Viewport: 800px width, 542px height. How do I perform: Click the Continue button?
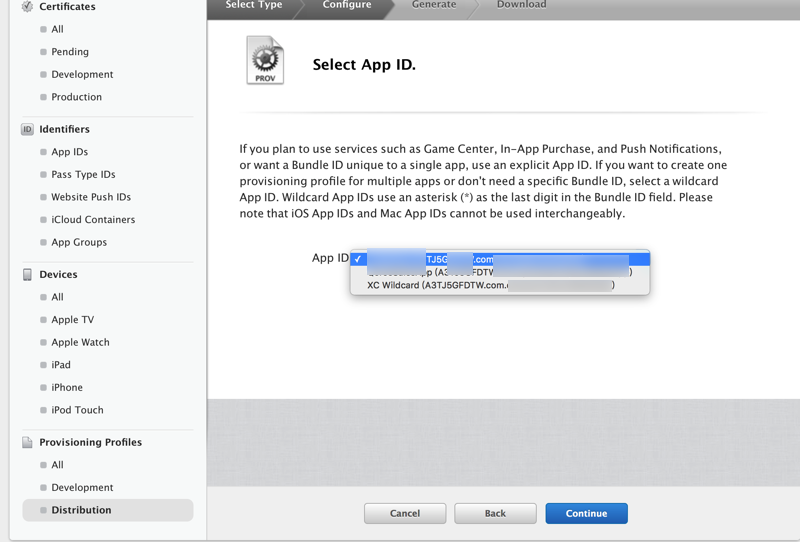point(587,513)
